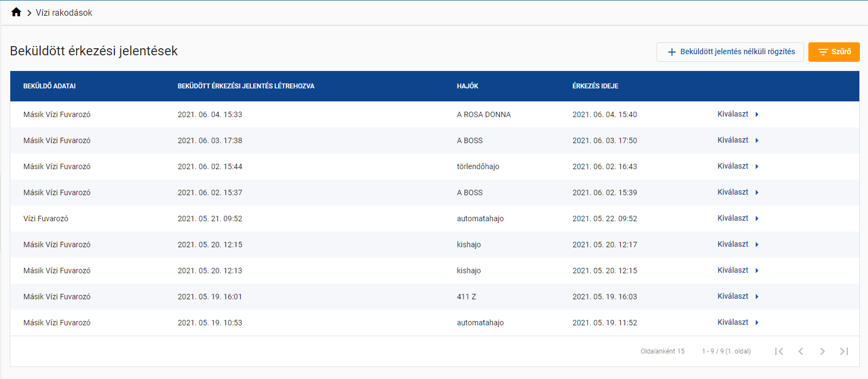
Task: Click the plus icon for new record
Action: pos(672,52)
